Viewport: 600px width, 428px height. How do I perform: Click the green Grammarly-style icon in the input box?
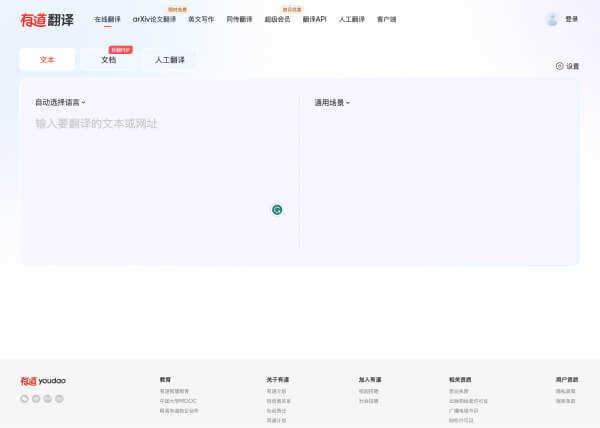tap(277, 210)
